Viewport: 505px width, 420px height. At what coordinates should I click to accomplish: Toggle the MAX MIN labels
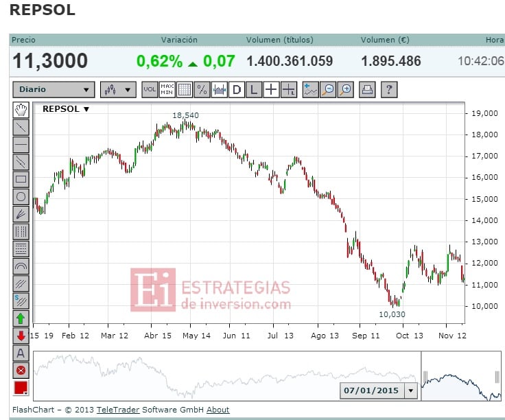point(167,89)
